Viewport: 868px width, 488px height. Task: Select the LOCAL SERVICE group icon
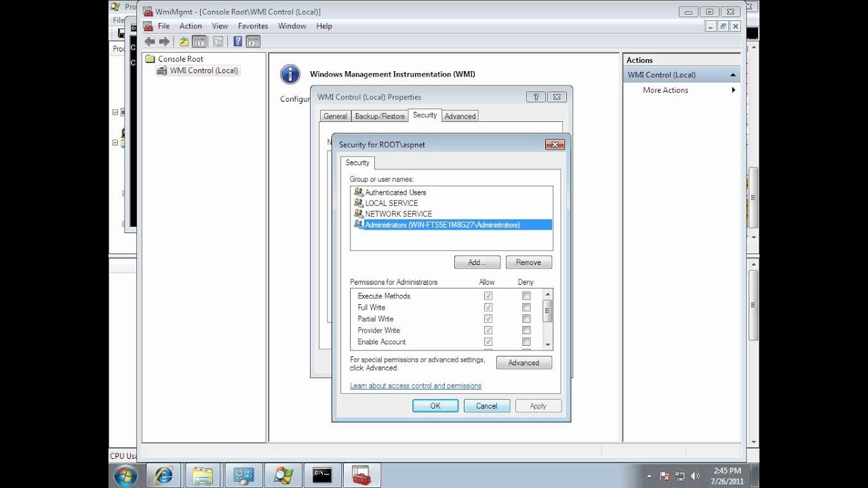(x=359, y=203)
